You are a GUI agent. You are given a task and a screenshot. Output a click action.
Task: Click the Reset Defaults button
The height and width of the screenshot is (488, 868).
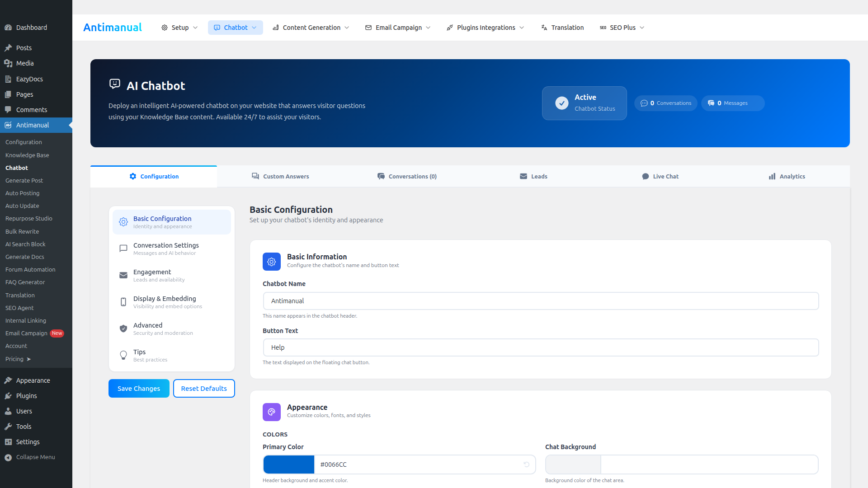[203, 388]
